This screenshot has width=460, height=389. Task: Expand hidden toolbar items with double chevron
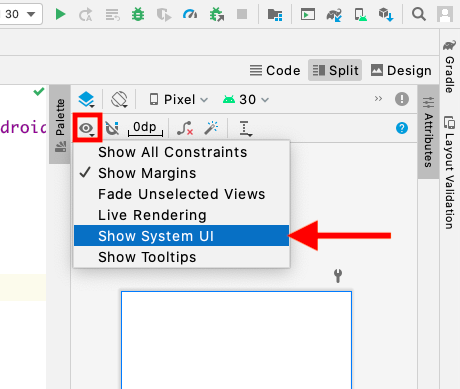click(x=378, y=99)
